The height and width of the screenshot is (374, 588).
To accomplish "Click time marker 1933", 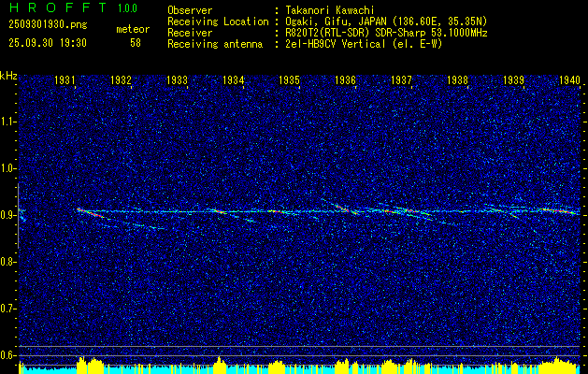I will 177,79.
